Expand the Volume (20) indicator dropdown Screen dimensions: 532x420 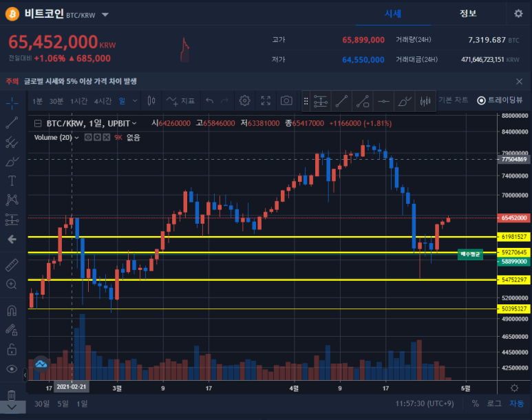click(x=76, y=138)
